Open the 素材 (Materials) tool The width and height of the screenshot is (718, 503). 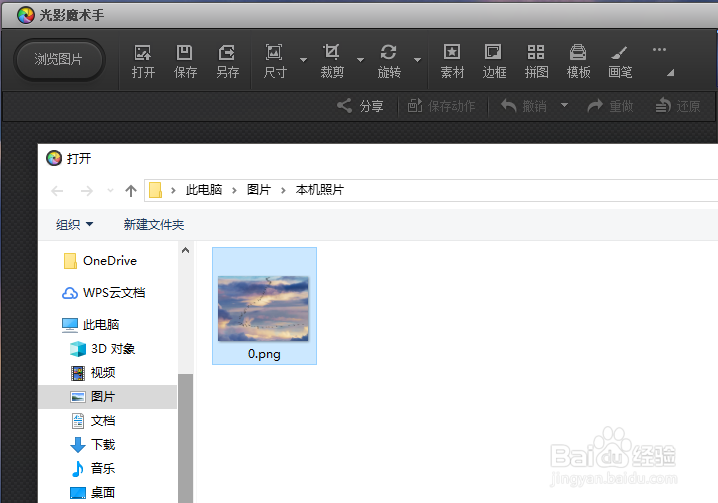point(452,60)
